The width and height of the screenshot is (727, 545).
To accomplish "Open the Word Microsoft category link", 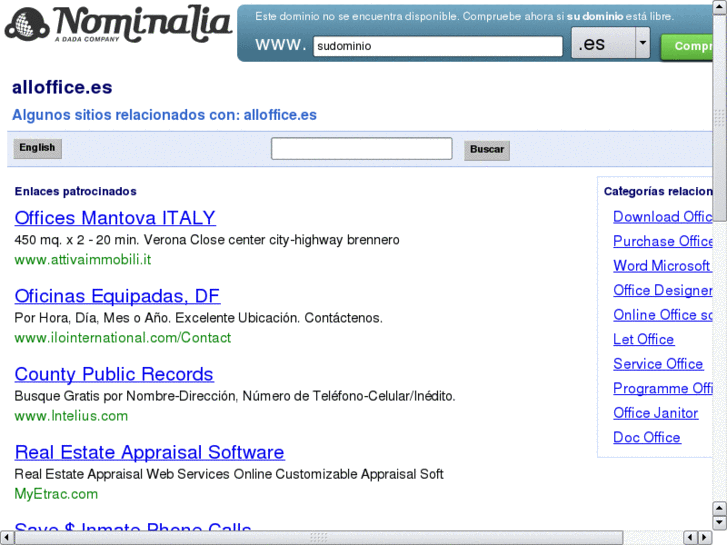I will click(662, 266).
